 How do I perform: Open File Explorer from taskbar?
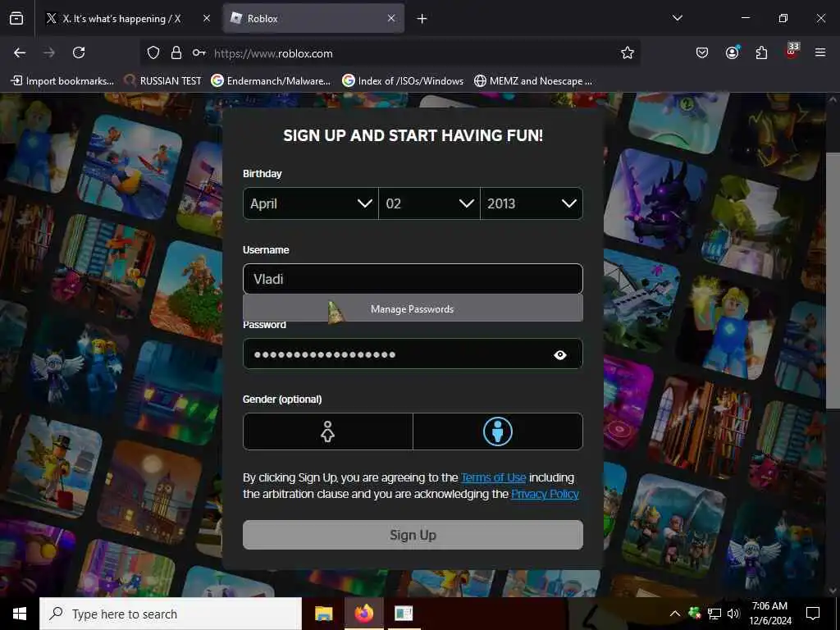point(323,614)
